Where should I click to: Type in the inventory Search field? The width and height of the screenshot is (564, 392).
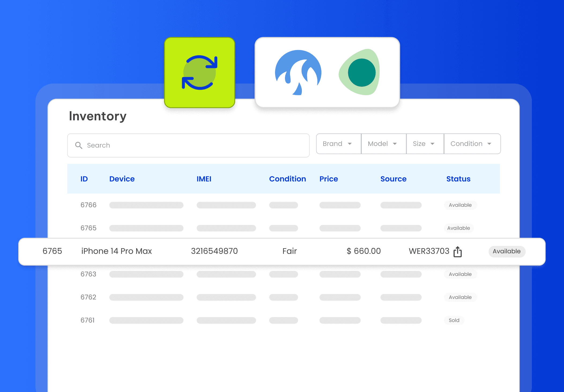pos(193,145)
